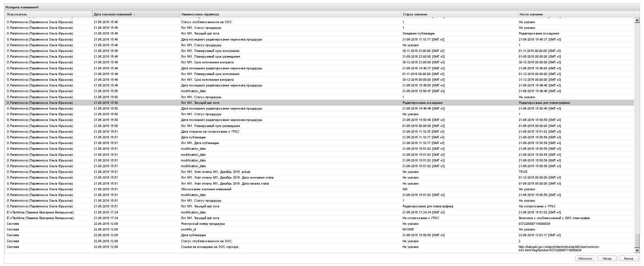This screenshot has width=644, height=266.
Task: Select new value 'На согласовании в ГРБС'
Action: tap(537, 206)
